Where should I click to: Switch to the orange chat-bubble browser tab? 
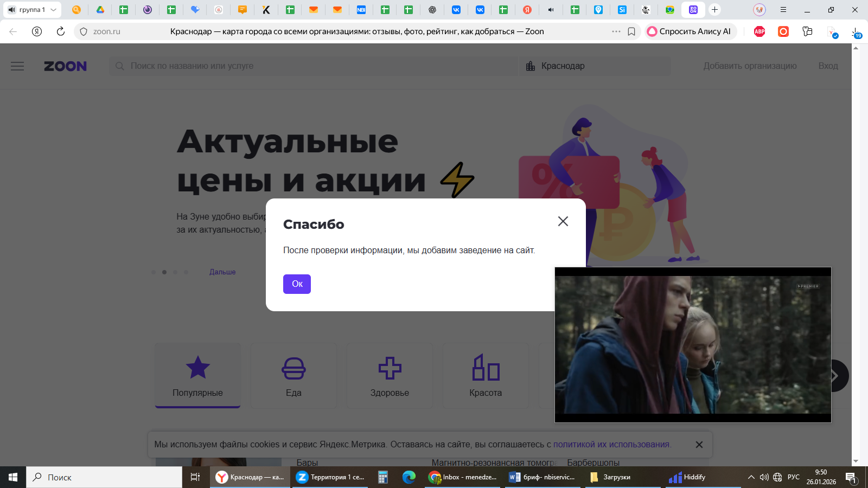(x=242, y=10)
